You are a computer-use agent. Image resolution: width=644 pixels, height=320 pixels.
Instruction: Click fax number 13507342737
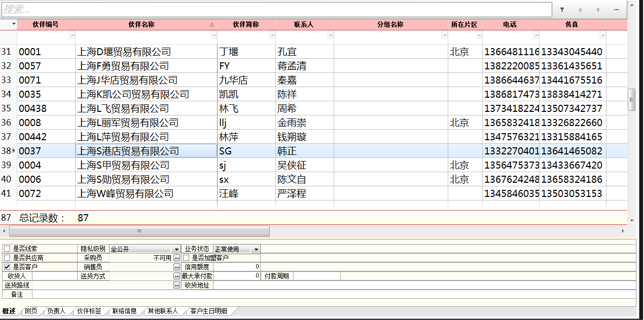571,108
